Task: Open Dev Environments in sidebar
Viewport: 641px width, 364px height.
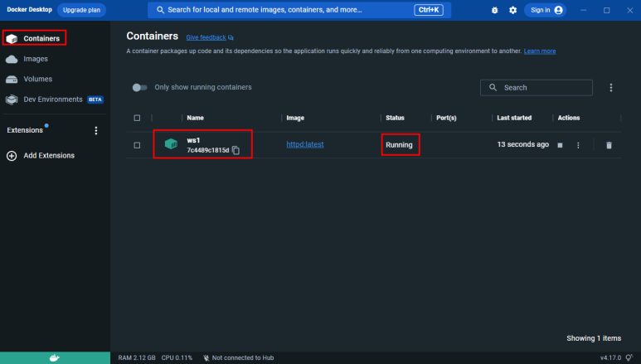Action: tap(53, 99)
